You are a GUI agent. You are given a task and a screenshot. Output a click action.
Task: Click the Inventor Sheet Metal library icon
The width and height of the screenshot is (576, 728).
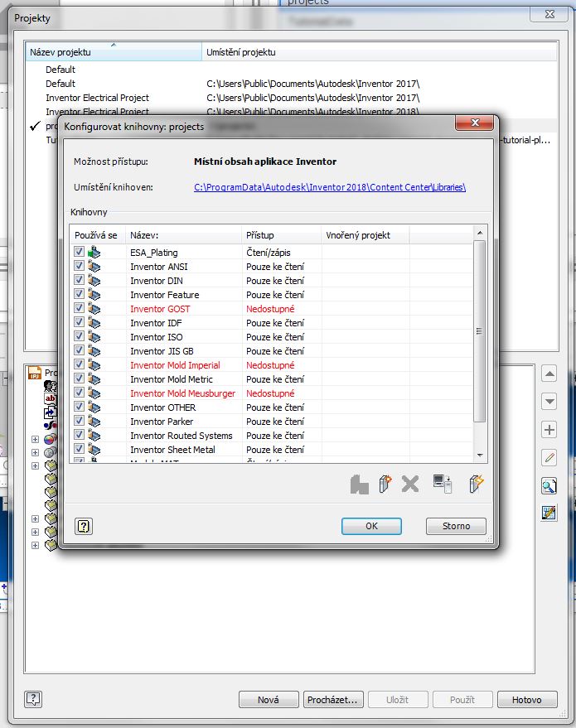pos(94,450)
